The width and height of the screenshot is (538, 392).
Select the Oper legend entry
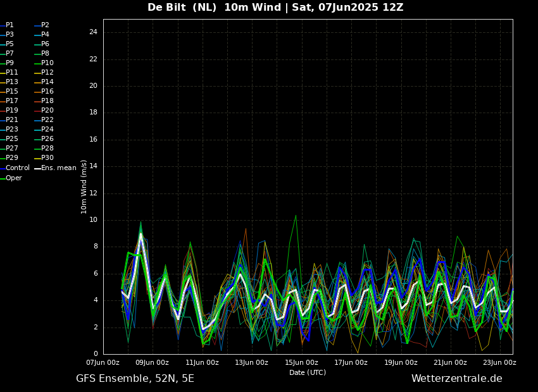pos(13,178)
